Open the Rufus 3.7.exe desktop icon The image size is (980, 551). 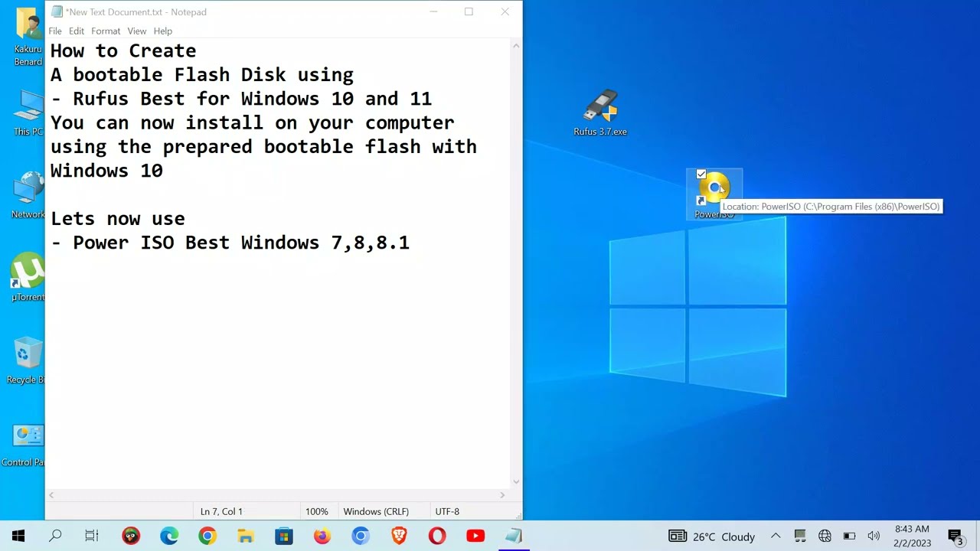pyautogui.click(x=600, y=113)
